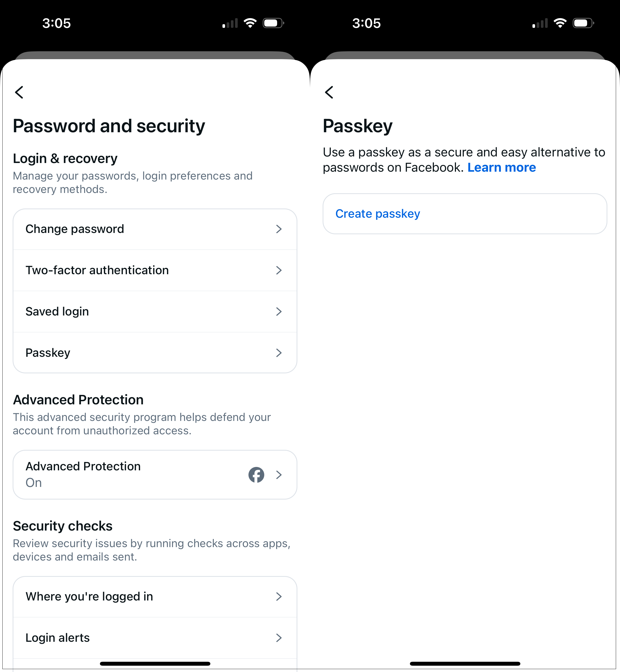This screenshot has height=672, width=620.
Task: Expand Two-factor authentication chevron
Action: coord(278,271)
